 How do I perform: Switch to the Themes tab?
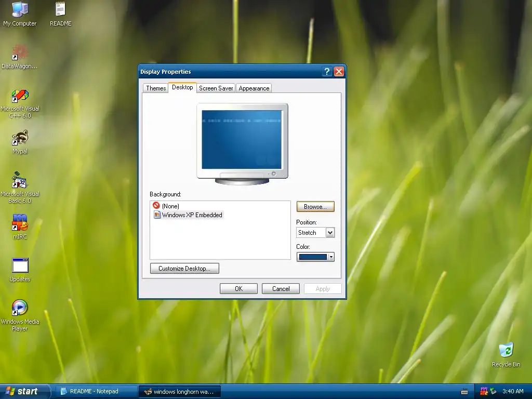click(x=156, y=88)
